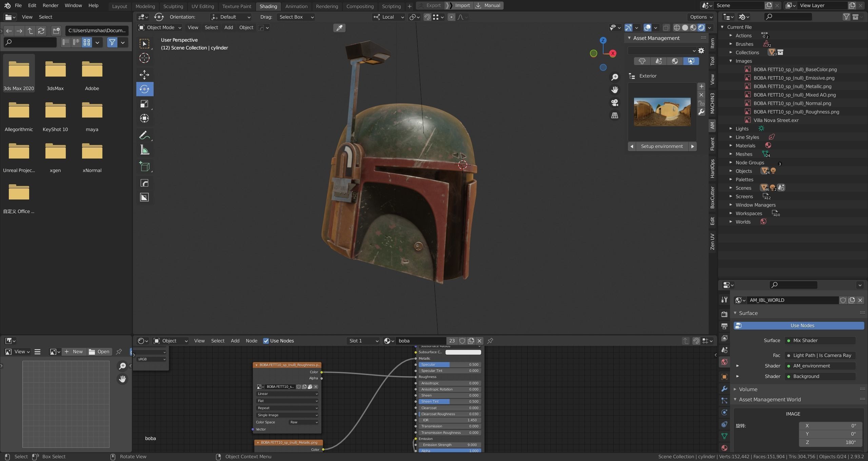
Task: Click New in the image editor
Action: click(x=74, y=352)
